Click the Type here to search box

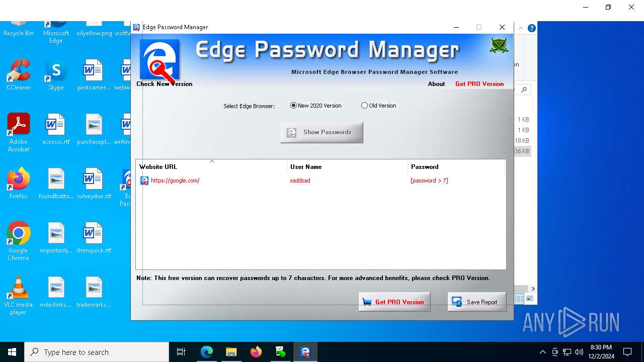pos(97,352)
